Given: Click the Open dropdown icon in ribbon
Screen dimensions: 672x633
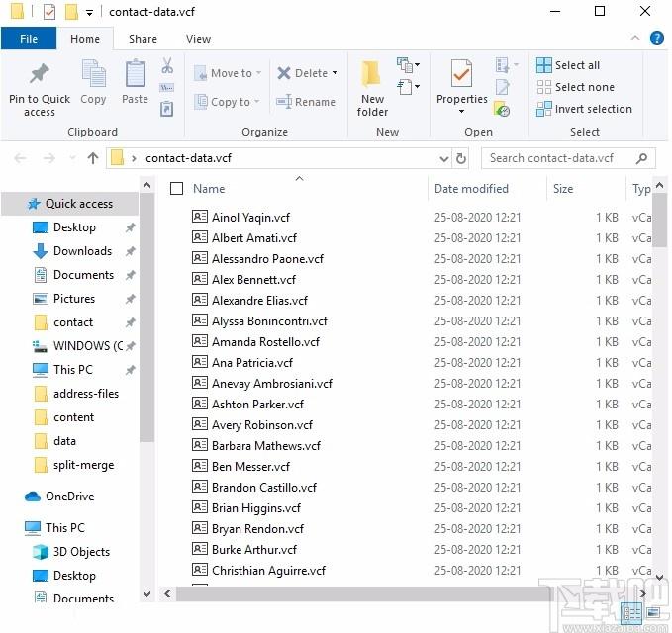Looking at the screenshot, I should tap(507, 65).
